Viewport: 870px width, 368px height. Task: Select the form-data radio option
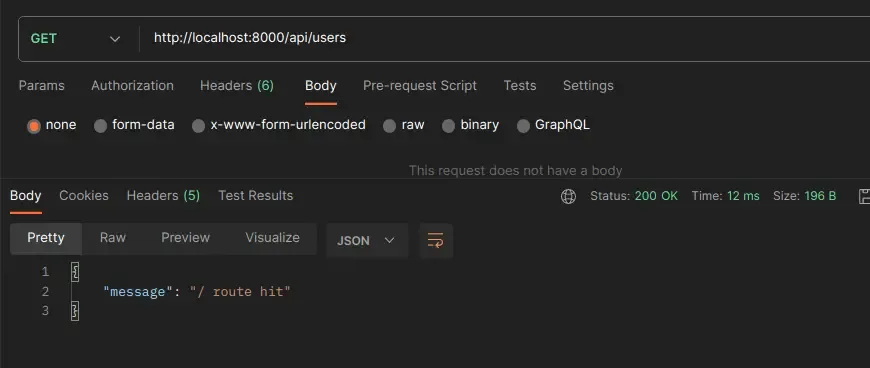tap(100, 126)
